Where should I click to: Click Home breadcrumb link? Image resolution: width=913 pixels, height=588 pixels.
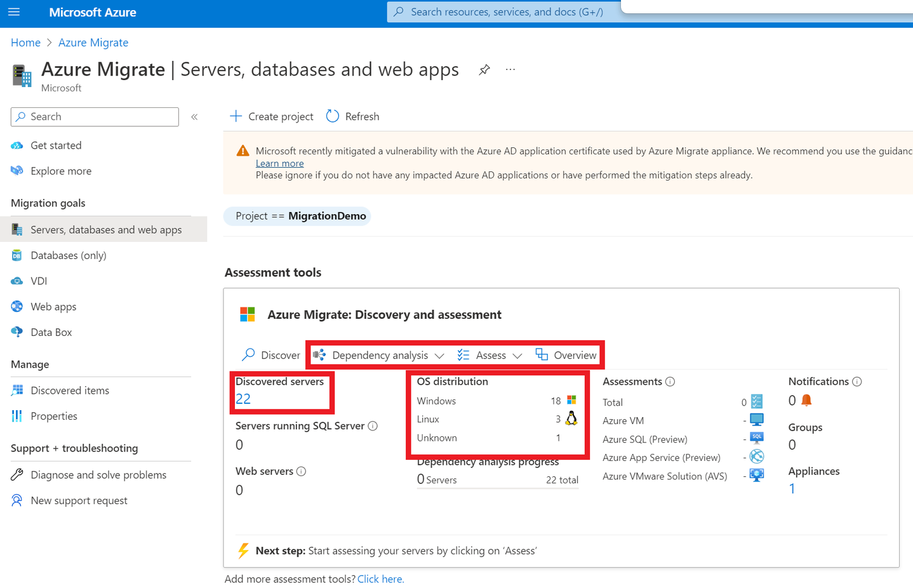25,43
